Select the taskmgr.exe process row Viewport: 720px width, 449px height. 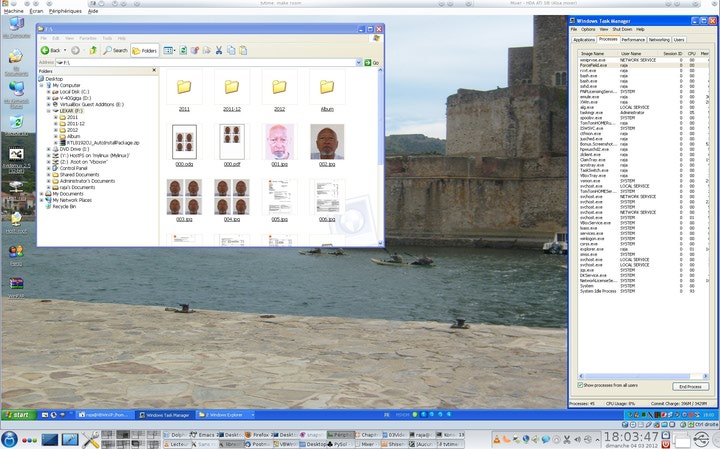click(643, 113)
